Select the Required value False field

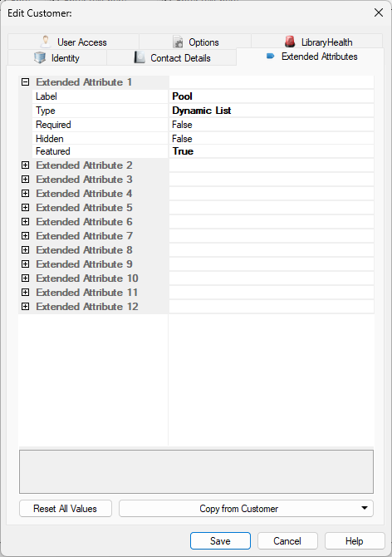point(272,125)
